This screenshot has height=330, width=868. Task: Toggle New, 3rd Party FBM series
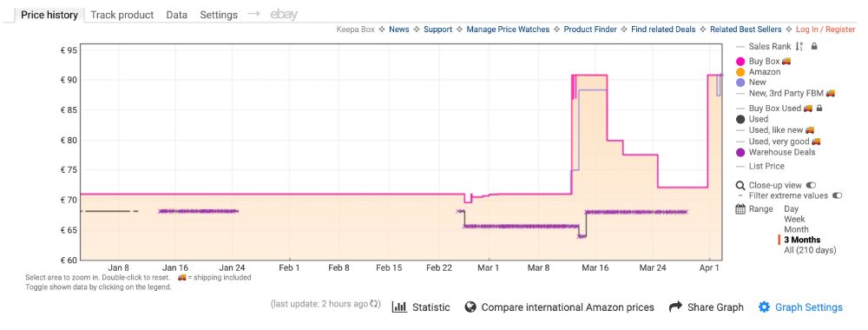[x=786, y=93]
